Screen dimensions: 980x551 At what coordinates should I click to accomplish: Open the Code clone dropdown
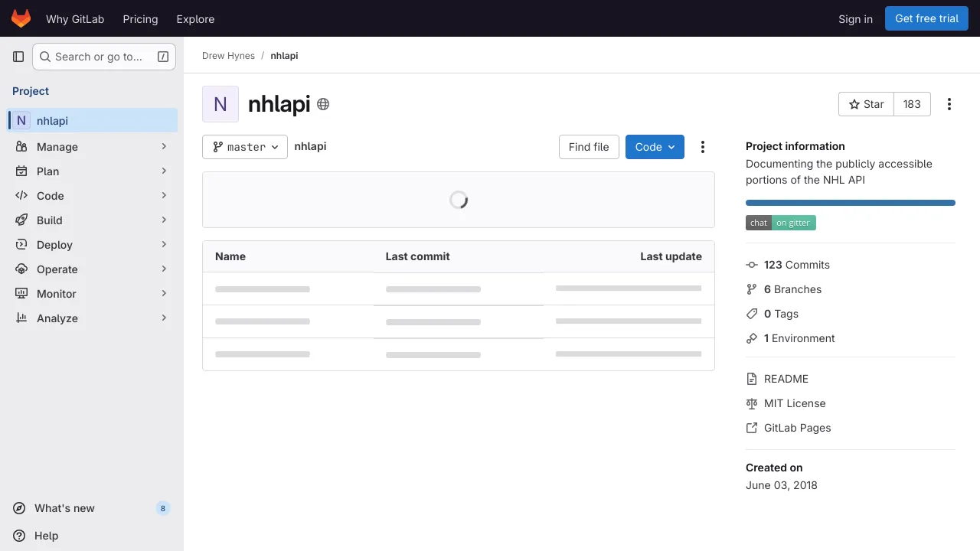[655, 147]
